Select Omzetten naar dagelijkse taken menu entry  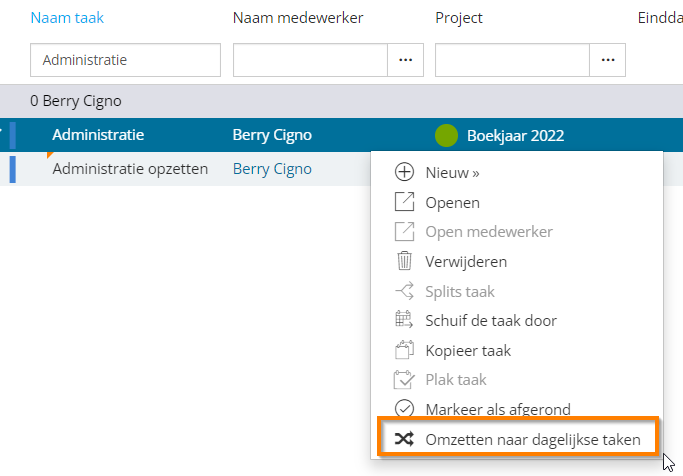point(518,439)
